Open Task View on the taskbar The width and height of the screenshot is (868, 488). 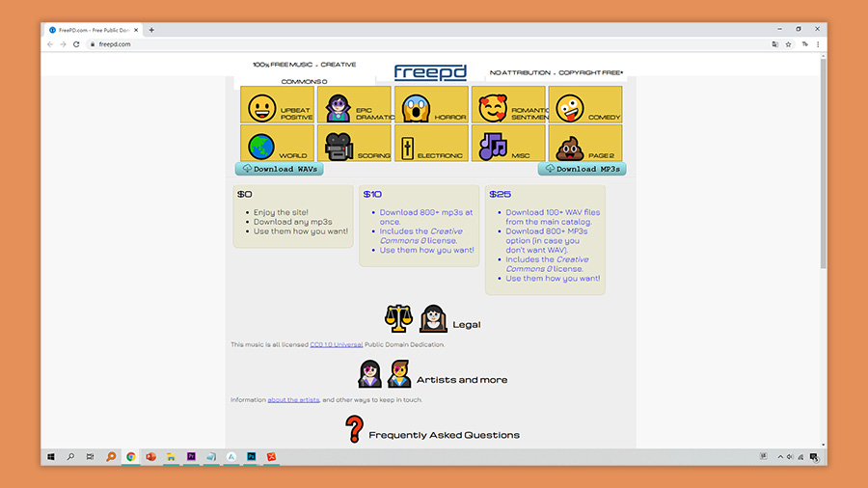[x=91, y=456]
